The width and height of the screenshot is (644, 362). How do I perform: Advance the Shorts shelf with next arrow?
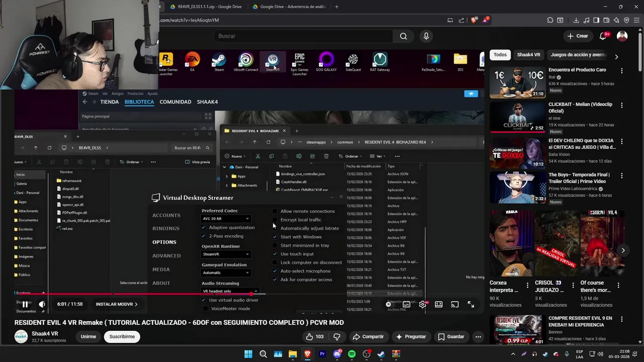click(623, 250)
